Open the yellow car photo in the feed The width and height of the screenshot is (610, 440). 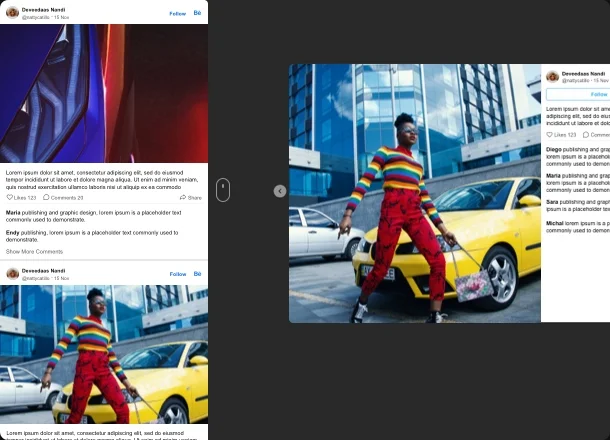coord(104,354)
